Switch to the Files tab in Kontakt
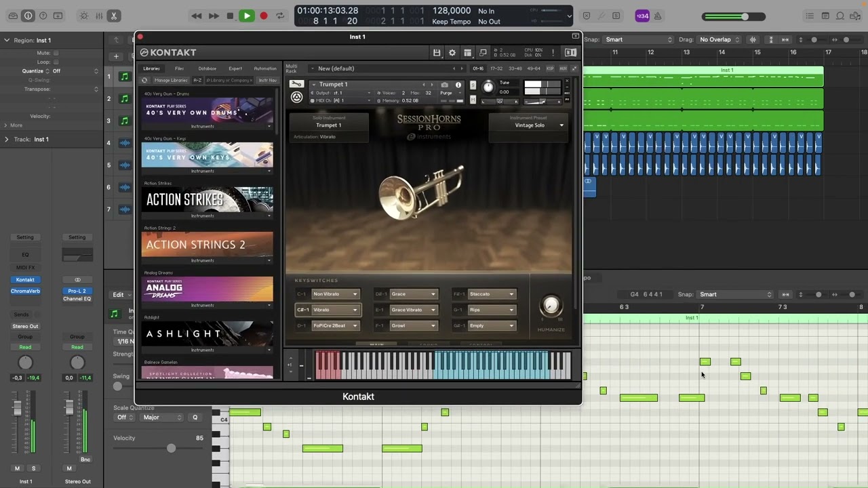Image resolution: width=868 pixels, height=488 pixels. tap(179, 68)
